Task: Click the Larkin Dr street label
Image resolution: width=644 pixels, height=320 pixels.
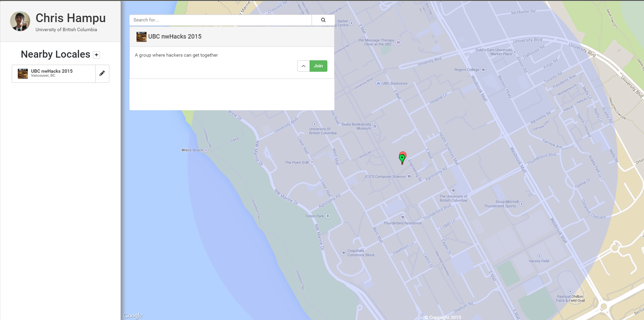Action: coord(428,260)
